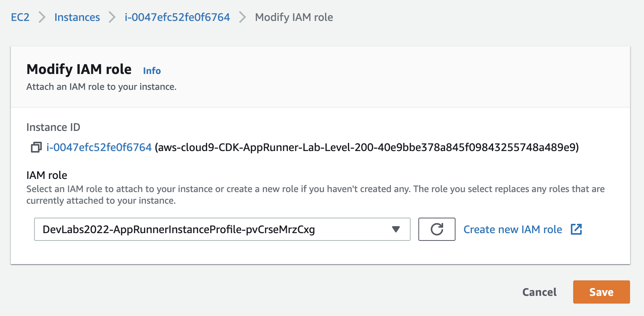The image size is (644, 316).
Task: Click the chevron separator after Instances breadcrumb
Action: tap(112, 17)
